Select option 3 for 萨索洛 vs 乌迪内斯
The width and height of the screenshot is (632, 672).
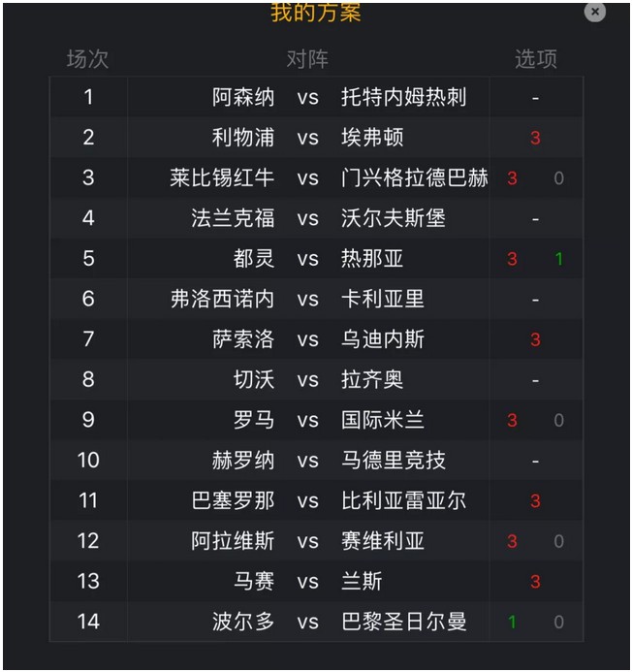[535, 339]
